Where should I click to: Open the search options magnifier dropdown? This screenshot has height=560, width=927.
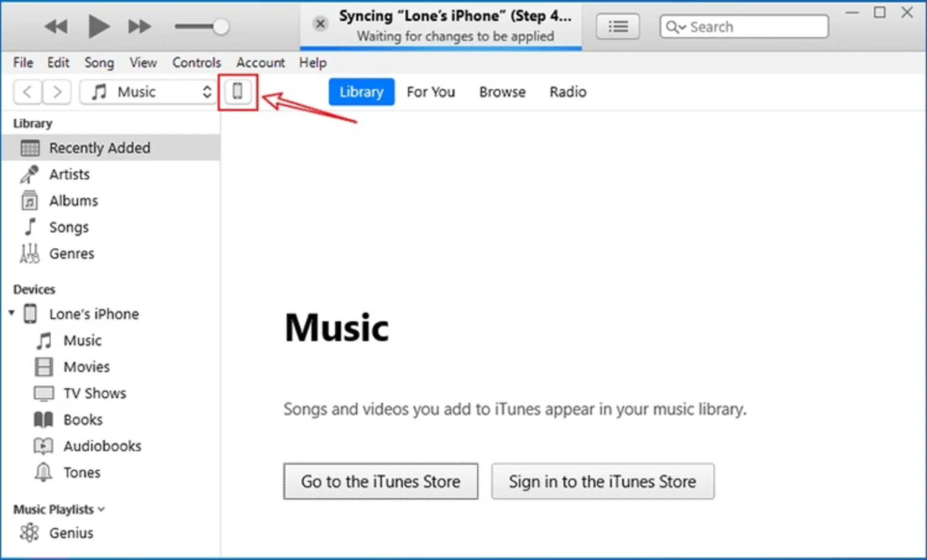(675, 27)
